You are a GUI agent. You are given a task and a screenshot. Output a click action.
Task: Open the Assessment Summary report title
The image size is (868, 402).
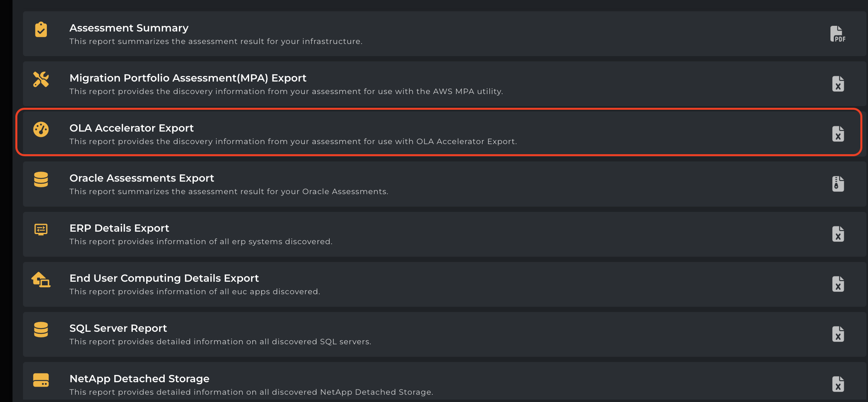129,28
